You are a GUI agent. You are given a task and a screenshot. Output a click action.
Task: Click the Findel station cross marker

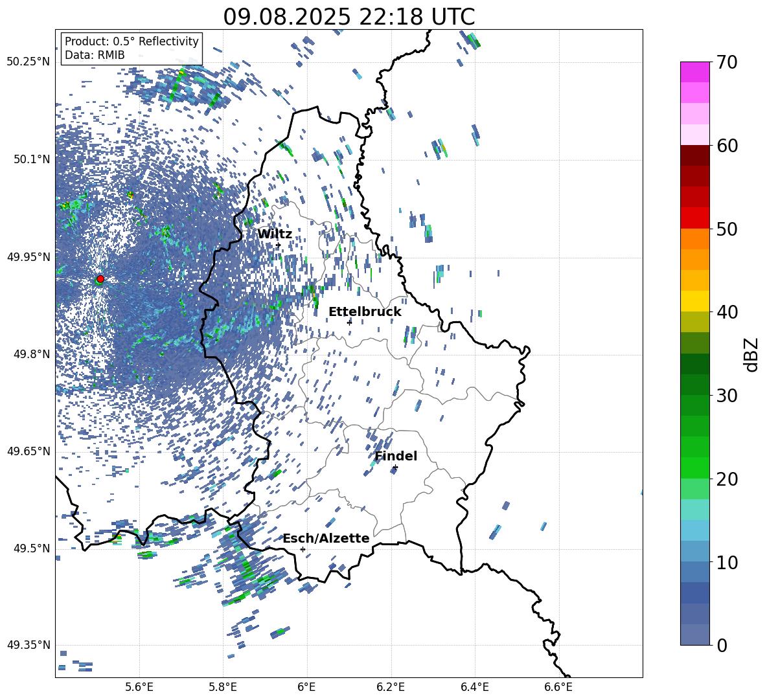395,468
